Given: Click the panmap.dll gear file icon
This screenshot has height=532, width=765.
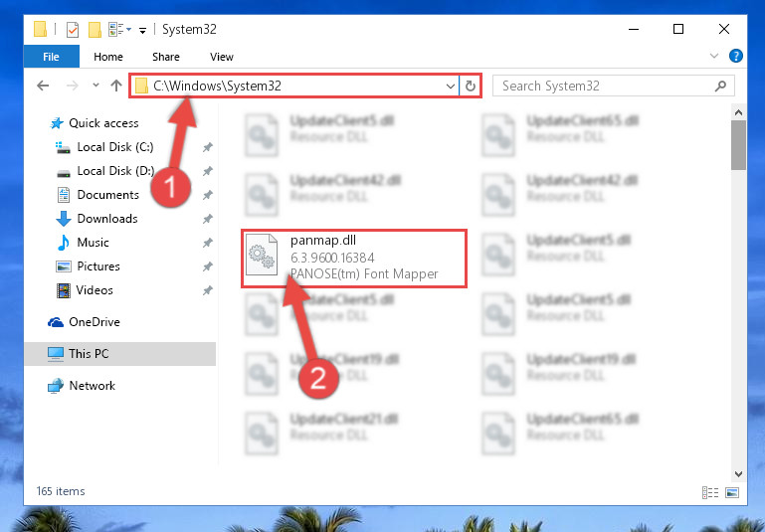Looking at the screenshot, I should click(x=261, y=255).
